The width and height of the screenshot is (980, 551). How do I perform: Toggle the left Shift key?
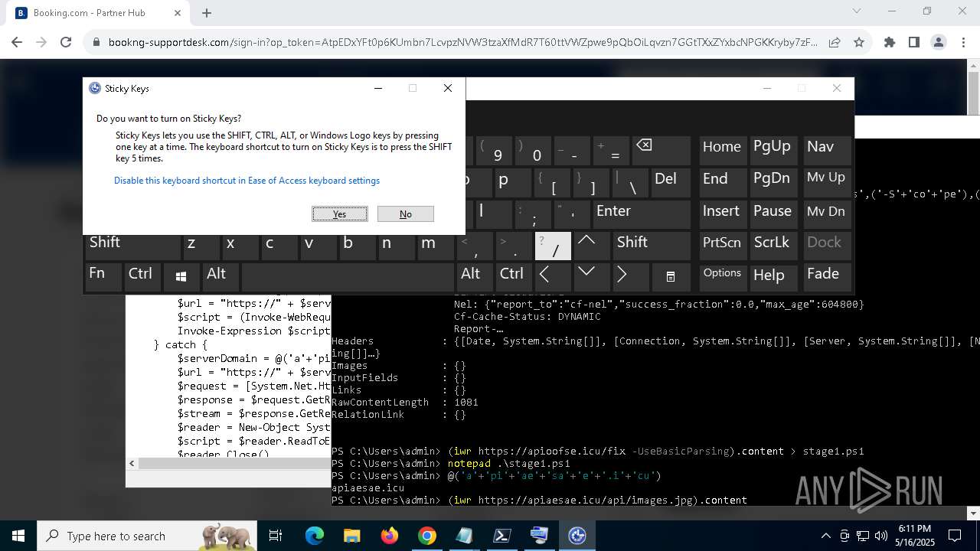pyautogui.click(x=132, y=246)
